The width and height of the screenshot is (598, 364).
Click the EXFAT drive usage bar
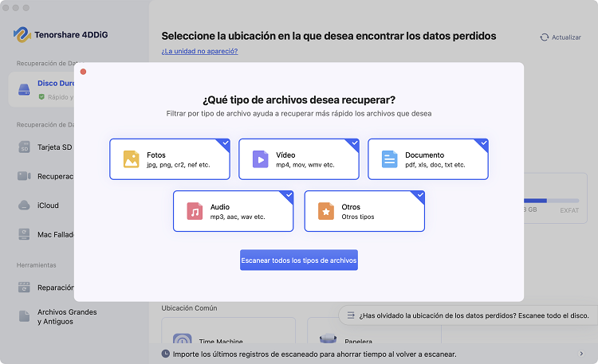coord(552,201)
